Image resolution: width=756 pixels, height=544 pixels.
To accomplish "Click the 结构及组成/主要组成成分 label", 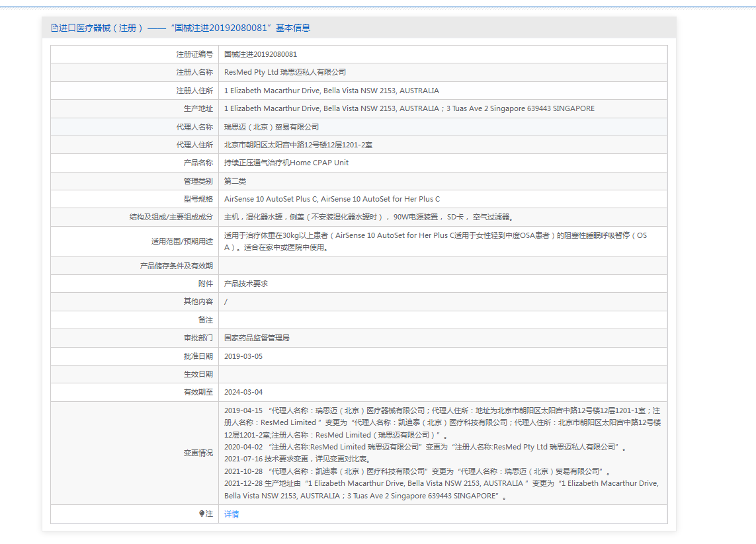I will coord(171,217).
